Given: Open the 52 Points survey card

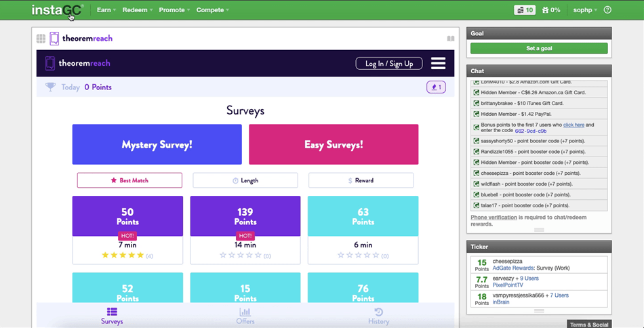Looking at the screenshot, I should click(127, 288).
